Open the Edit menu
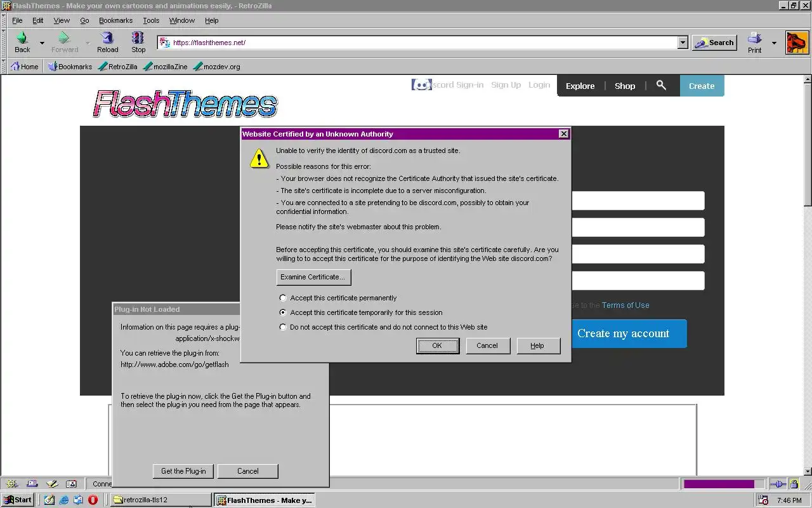The height and width of the screenshot is (508, 812). coord(38,20)
